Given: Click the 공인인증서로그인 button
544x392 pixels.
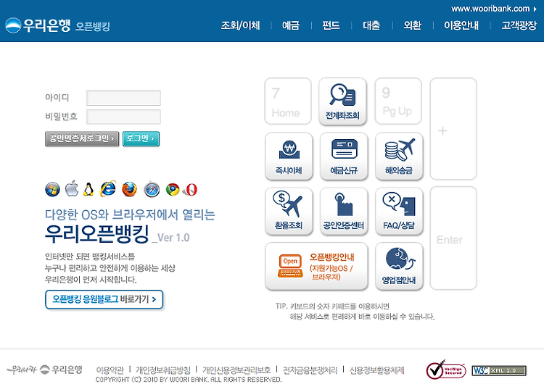Looking at the screenshot, I should 82,138.
